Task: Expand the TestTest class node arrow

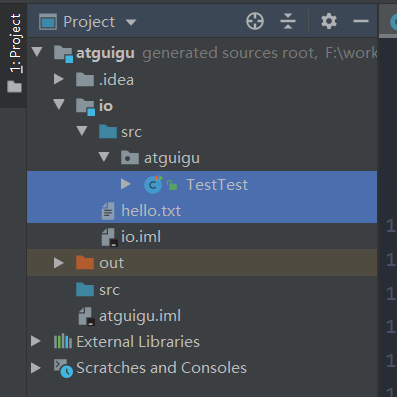Action: 126,184
